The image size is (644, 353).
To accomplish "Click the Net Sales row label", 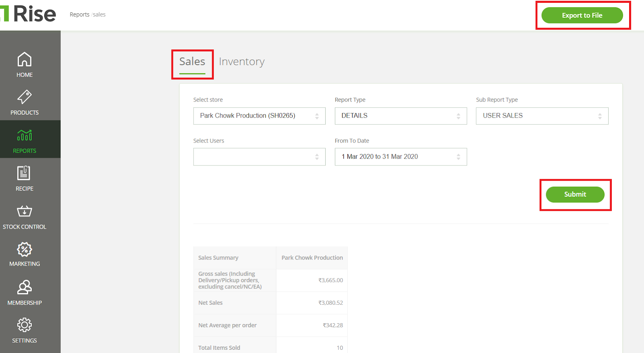I will click(210, 303).
